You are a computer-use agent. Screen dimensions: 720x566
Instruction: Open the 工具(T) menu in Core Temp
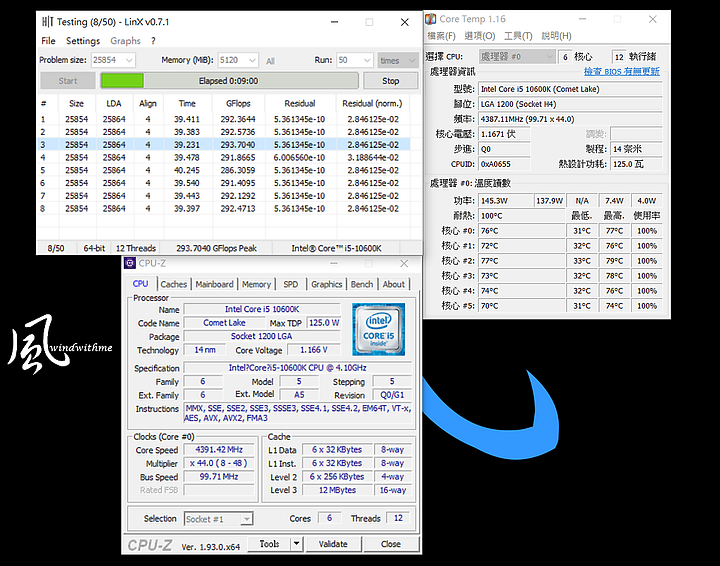[518, 36]
